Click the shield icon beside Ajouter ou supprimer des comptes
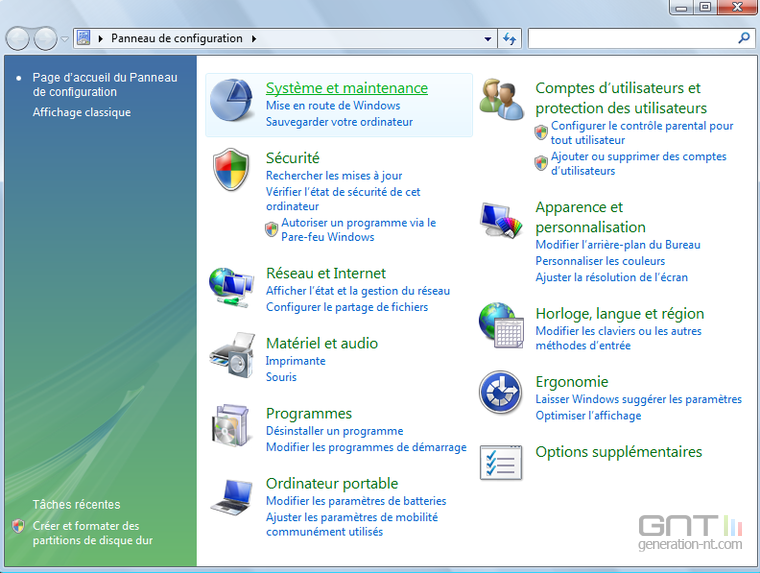 (x=541, y=163)
